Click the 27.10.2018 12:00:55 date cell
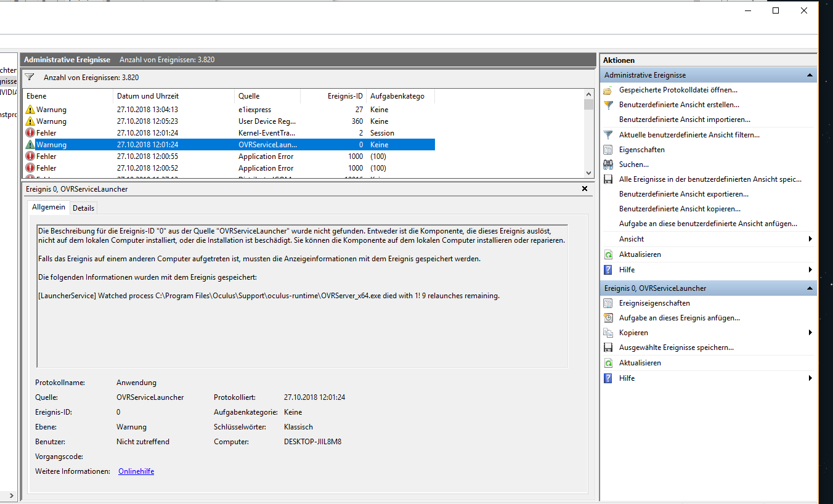Viewport: 833px width, 504px height. point(147,156)
